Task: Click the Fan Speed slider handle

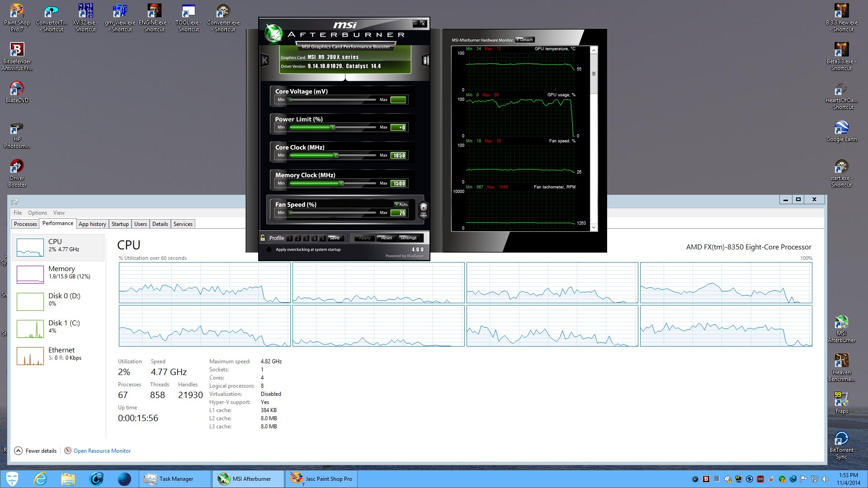Action: 291,213
